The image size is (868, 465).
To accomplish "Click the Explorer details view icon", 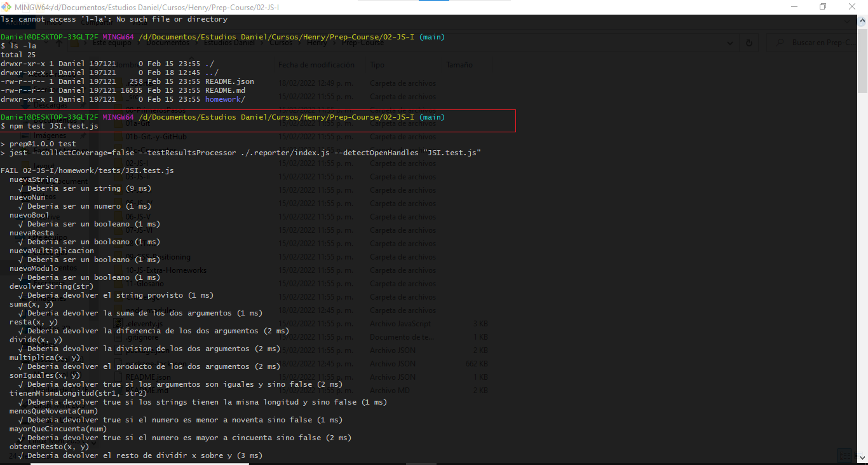I will [844, 455].
